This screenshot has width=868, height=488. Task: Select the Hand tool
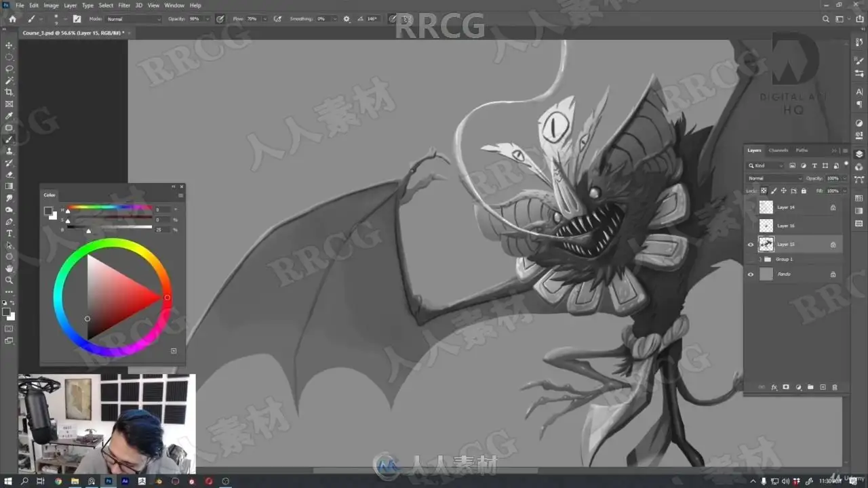[9, 268]
